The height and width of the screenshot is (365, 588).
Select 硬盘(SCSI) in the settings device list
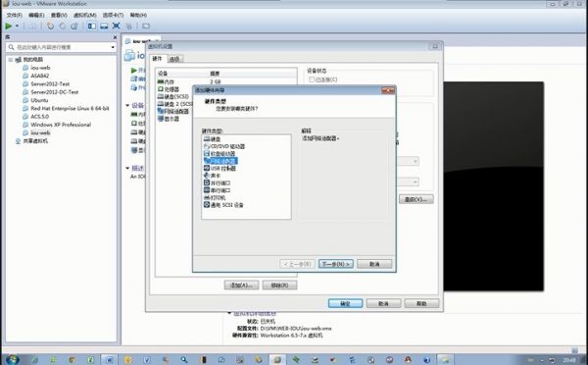(x=173, y=96)
